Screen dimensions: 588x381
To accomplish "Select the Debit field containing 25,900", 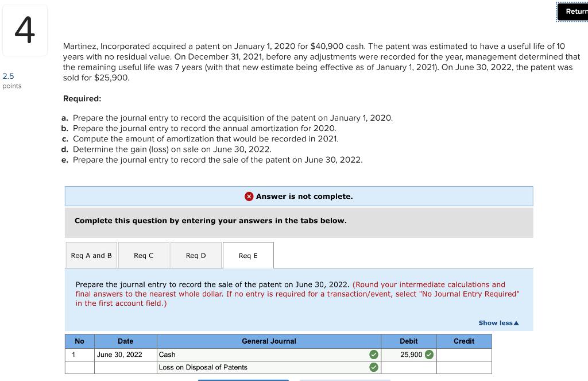I will (408, 355).
